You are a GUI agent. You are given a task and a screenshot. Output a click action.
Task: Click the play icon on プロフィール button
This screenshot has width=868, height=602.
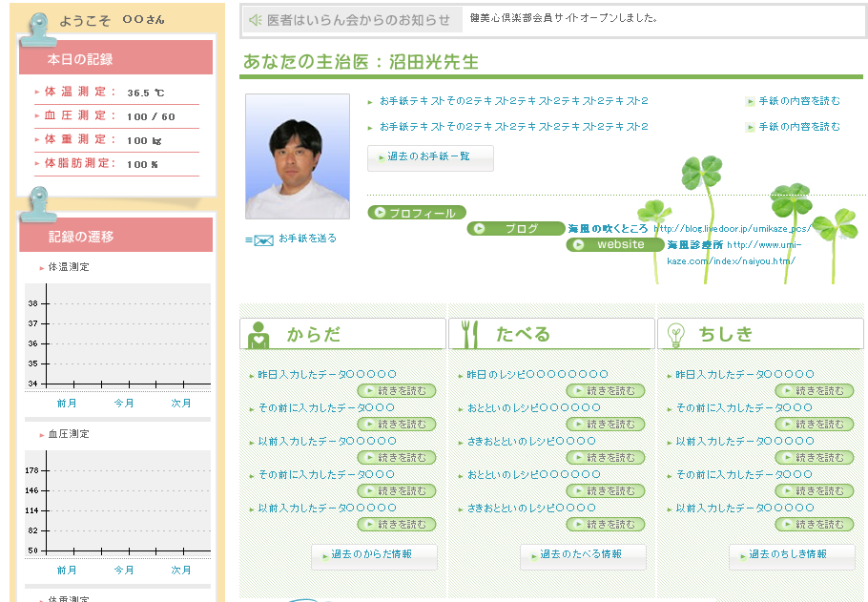(x=380, y=214)
